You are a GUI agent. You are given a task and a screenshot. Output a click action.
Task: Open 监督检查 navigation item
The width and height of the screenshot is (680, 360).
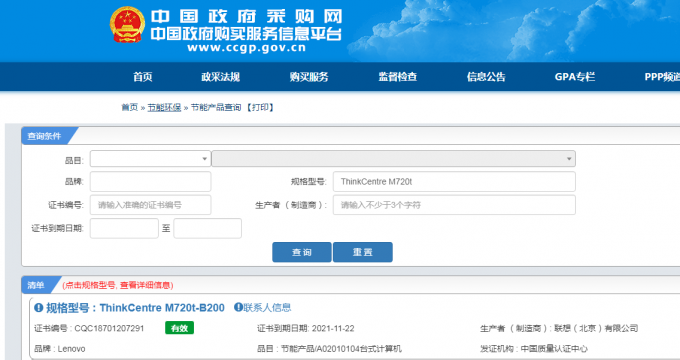point(397,77)
